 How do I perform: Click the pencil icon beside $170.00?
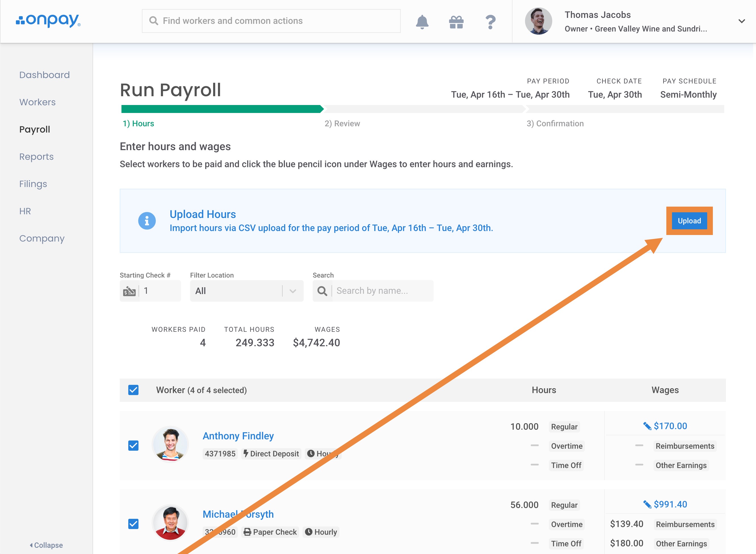pos(647,426)
